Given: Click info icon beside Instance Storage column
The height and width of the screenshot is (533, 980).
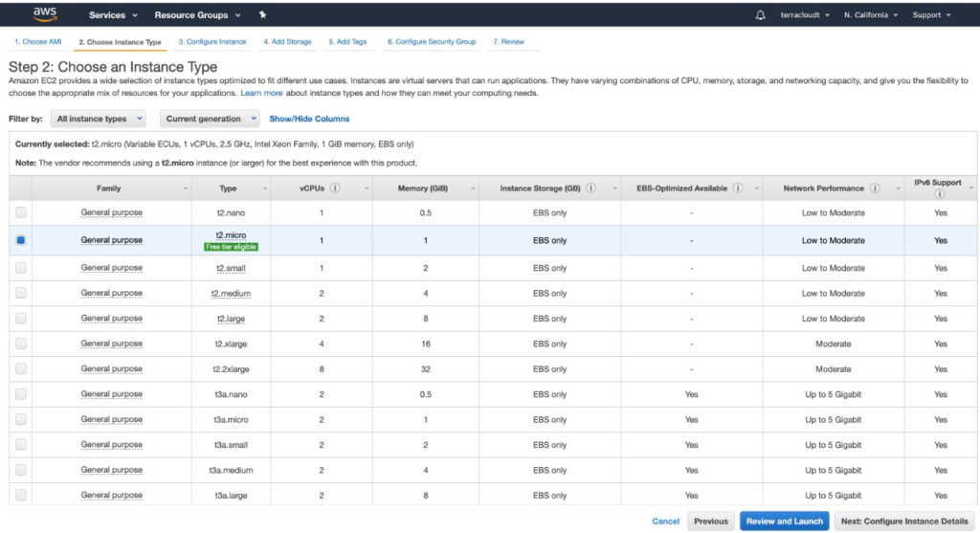Looking at the screenshot, I should pos(591,189).
